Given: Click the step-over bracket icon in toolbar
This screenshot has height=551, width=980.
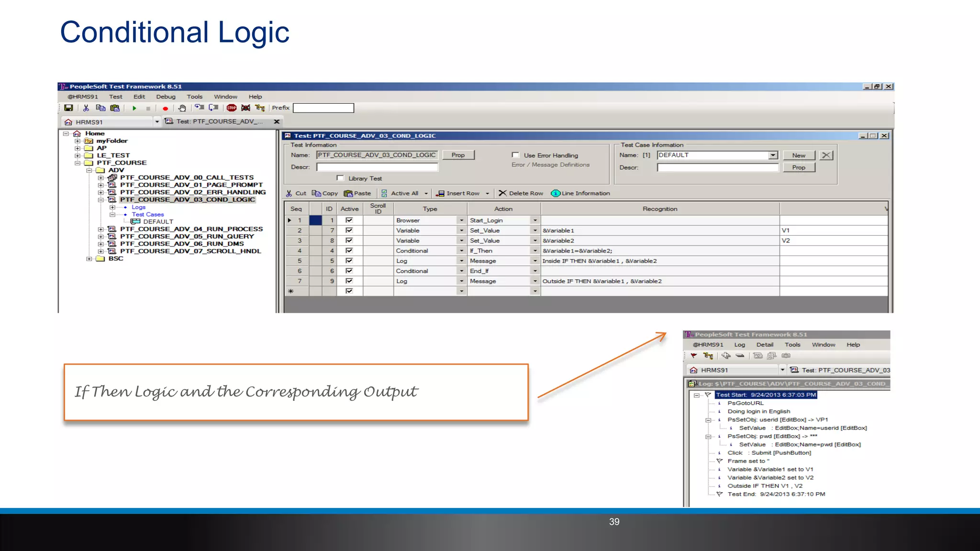Looking at the screenshot, I should (214, 108).
